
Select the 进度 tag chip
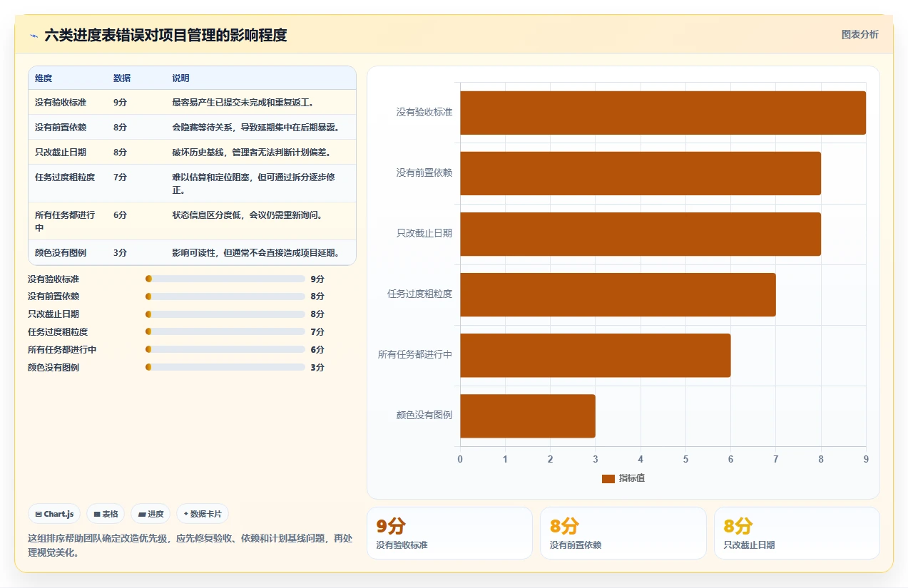[151, 514]
